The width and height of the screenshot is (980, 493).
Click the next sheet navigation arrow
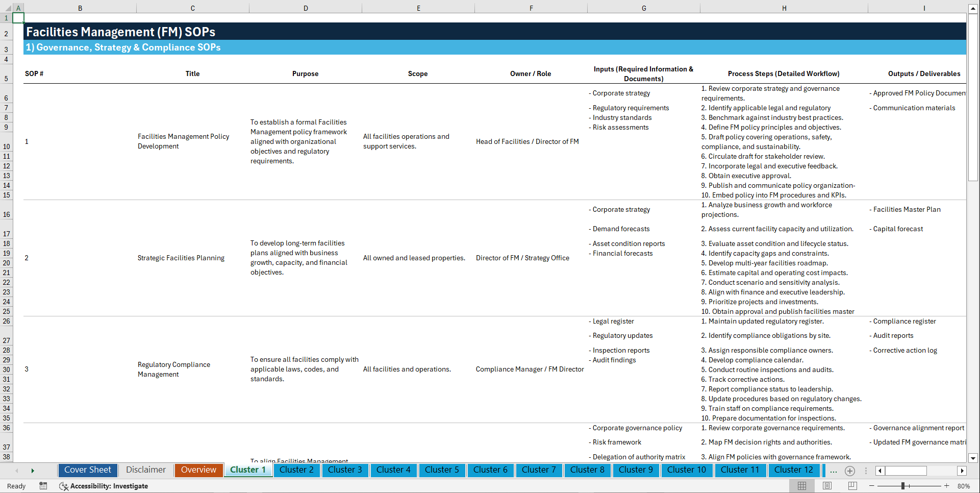(33, 471)
